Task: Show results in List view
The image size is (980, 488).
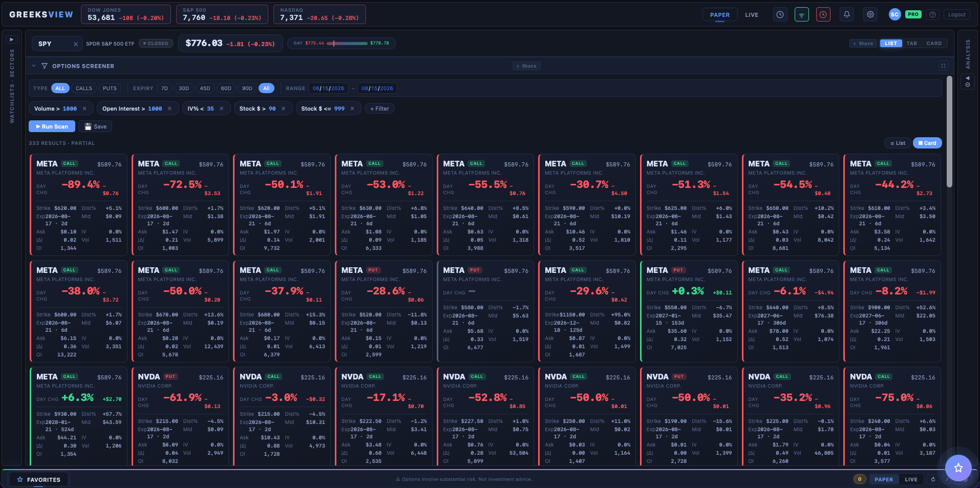Action: [898, 143]
